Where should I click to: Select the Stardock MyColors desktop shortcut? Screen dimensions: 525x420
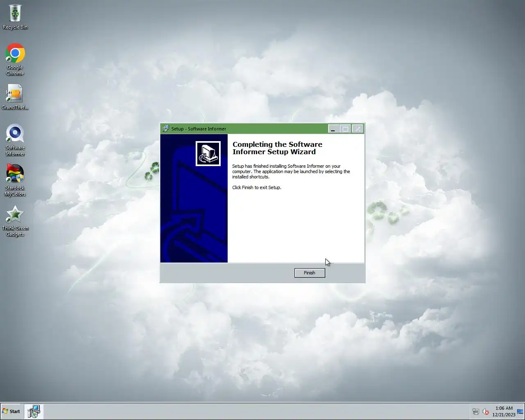tap(15, 180)
